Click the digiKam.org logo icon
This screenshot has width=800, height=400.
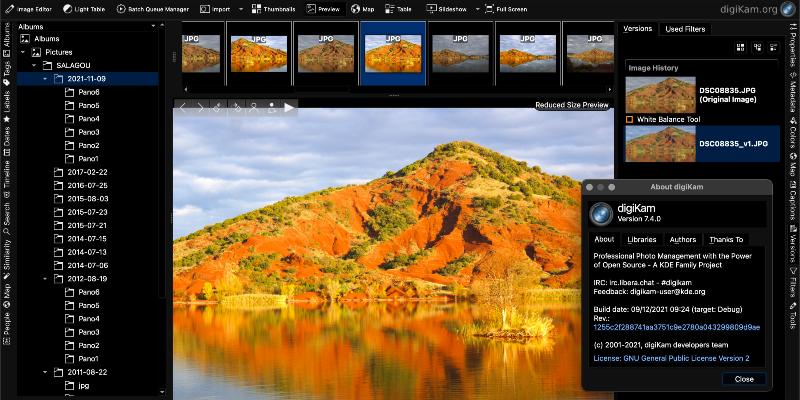[785, 9]
